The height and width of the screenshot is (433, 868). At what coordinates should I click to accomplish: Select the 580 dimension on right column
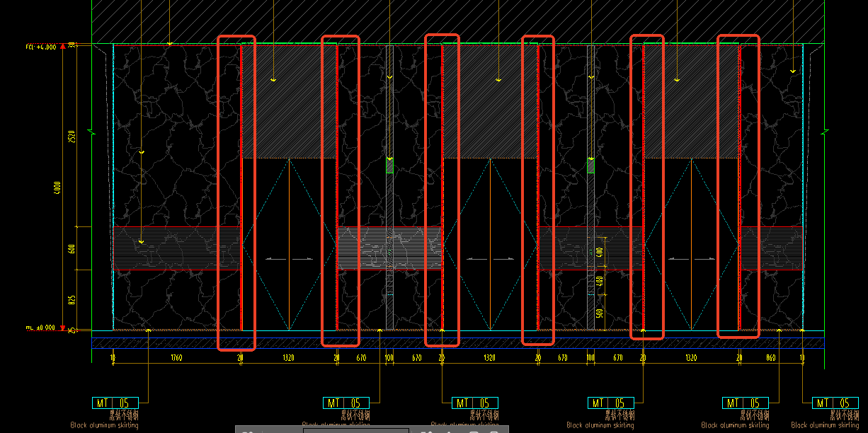(600, 312)
